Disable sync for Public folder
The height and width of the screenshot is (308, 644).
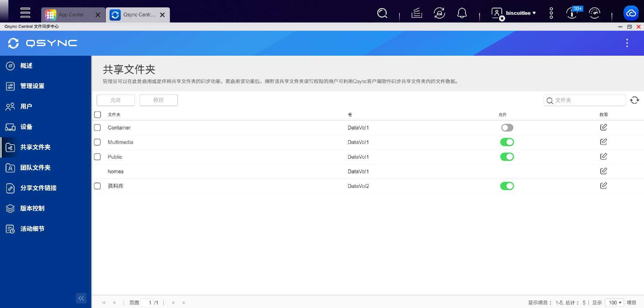[x=507, y=157]
